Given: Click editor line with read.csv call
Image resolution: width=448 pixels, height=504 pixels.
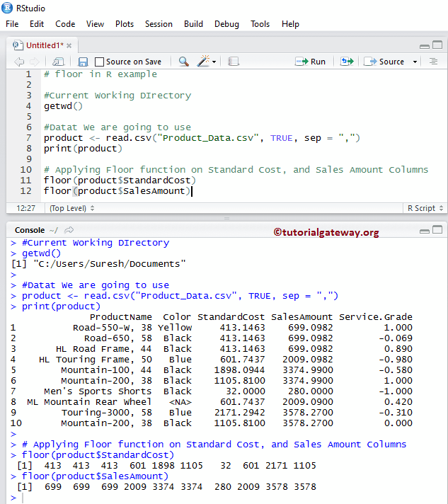Looking at the screenshot, I should tap(202, 138).
